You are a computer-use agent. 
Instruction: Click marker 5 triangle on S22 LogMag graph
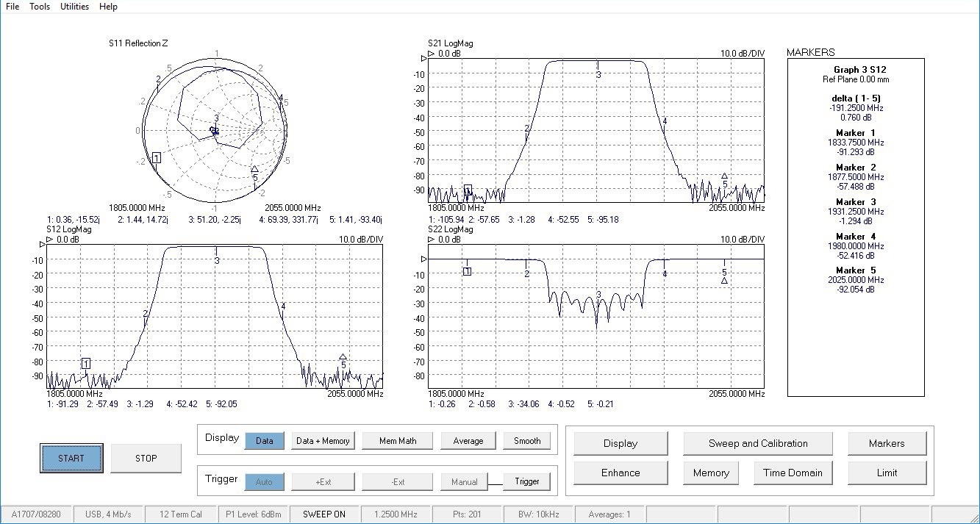[724, 280]
